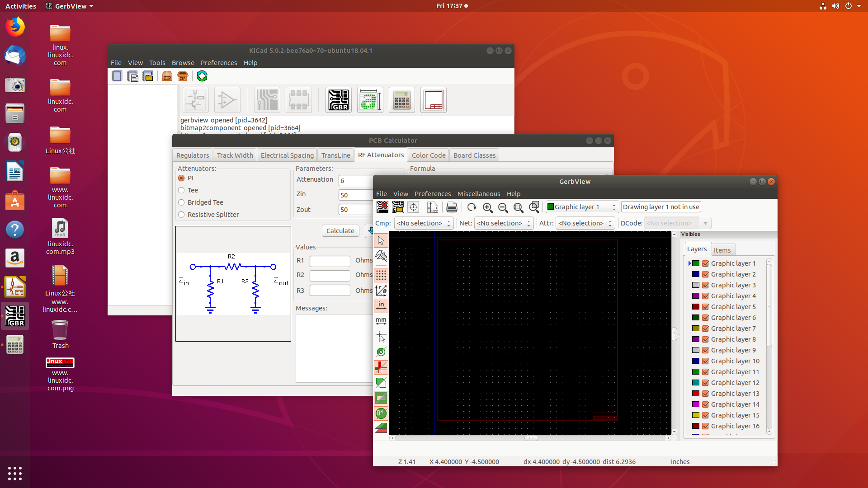This screenshot has height=488, width=868.
Task: Select the Measure distance tool icon
Action: [x=381, y=256]
